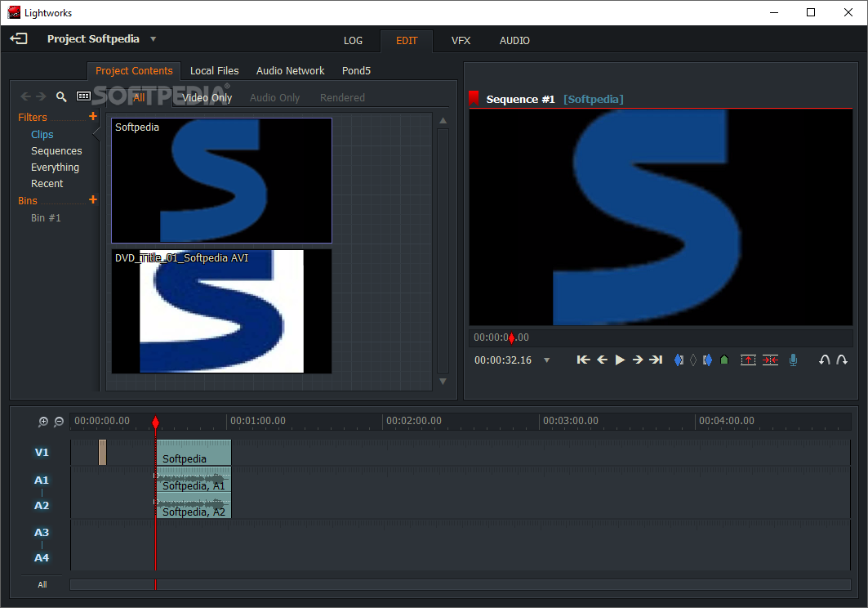Viewport: 868px width, 608px height.
Task: Toggle the V1 track
Action: click(x=42, y=452)
